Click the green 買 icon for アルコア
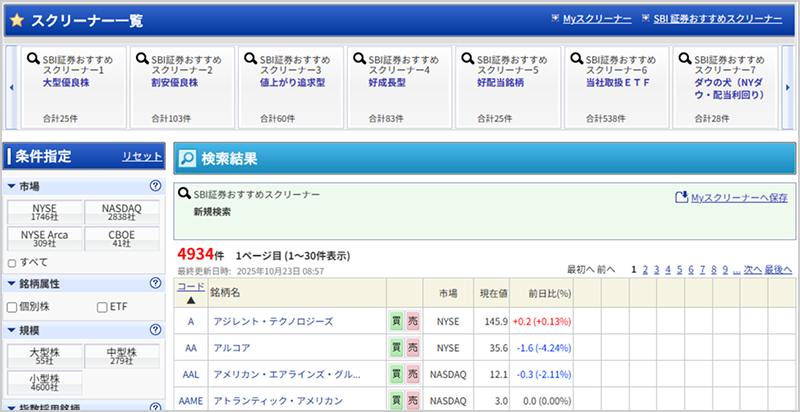Viewport: 800px width, 412px height. coord(397,348)
